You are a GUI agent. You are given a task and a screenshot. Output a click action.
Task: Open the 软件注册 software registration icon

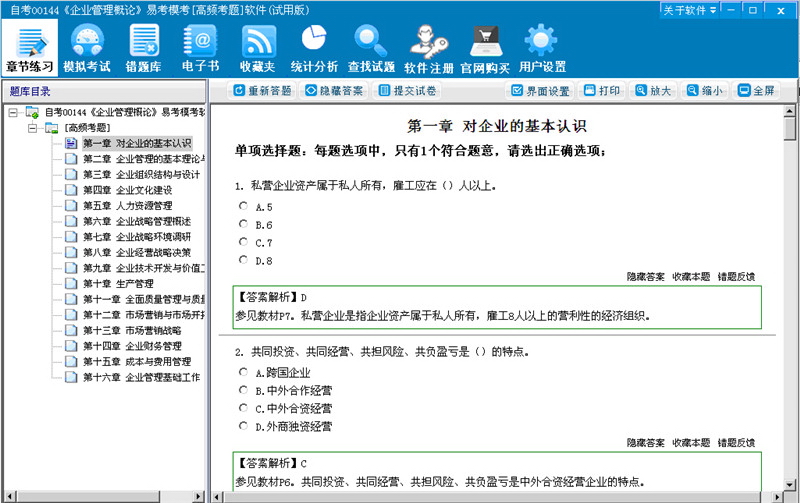[x=429, y=48]
